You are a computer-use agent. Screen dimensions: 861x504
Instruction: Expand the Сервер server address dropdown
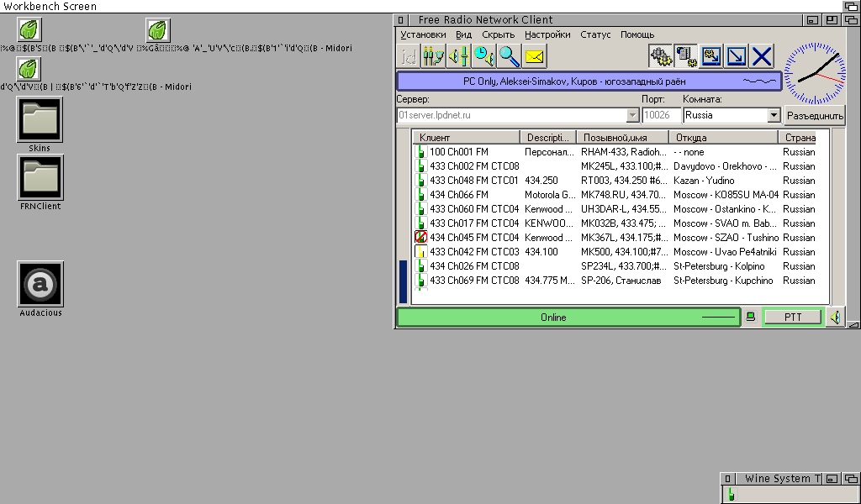coord(632,115)
